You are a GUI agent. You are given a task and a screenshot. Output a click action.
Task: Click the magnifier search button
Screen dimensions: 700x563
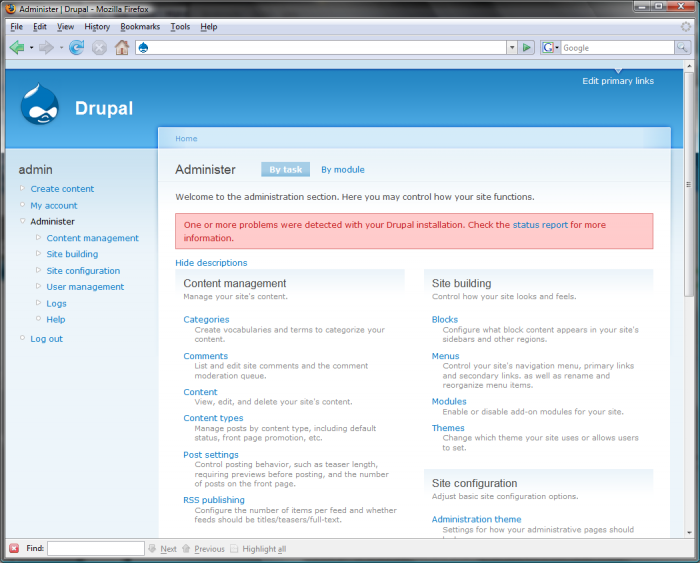tap(682, 47)
